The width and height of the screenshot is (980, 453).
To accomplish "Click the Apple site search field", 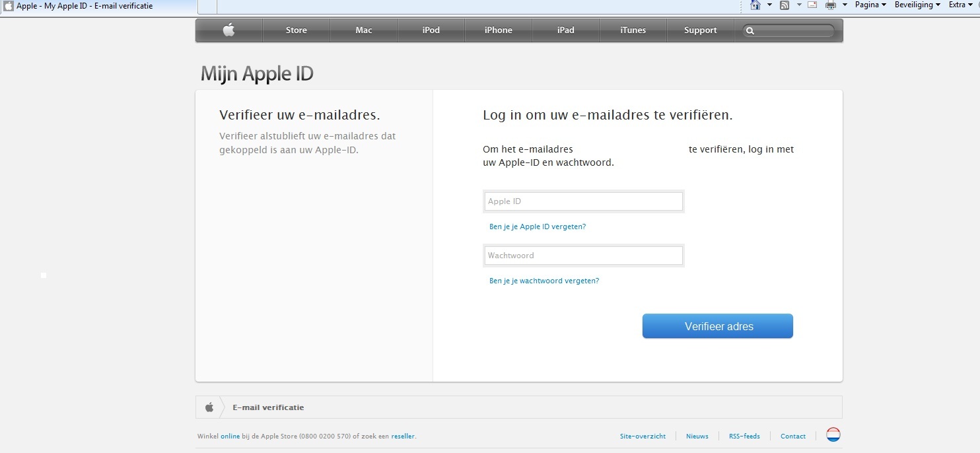I will [788, 30].
